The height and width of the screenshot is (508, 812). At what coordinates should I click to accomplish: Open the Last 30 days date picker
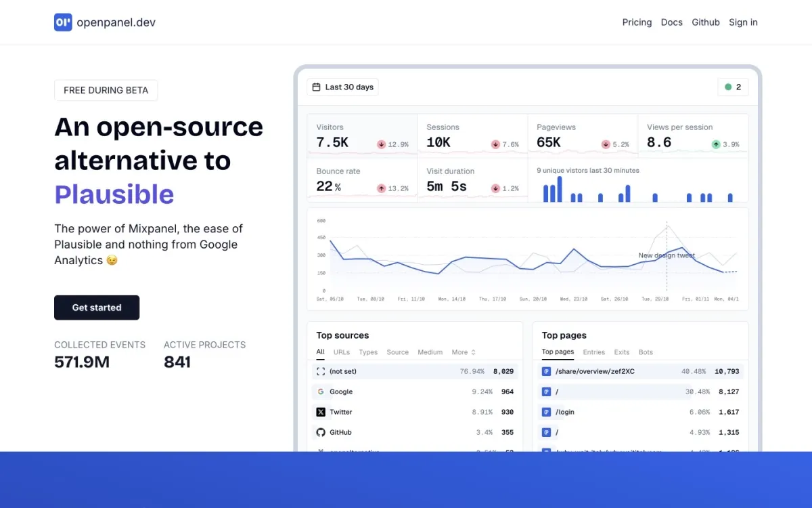[x=342, y=87]
